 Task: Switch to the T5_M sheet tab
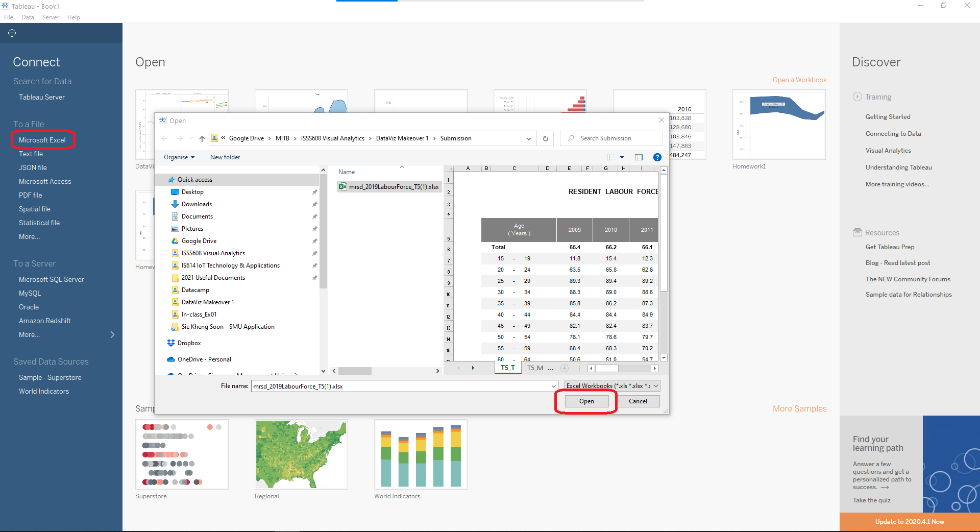(535, 368)
